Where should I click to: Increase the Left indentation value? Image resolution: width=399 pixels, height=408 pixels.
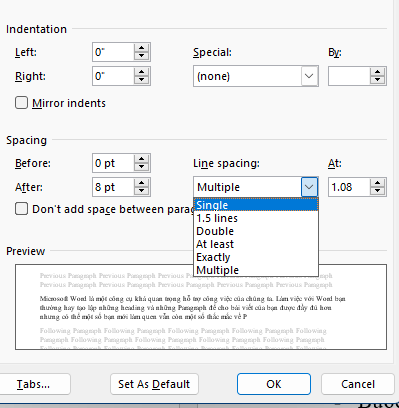[x=142, y=48]
